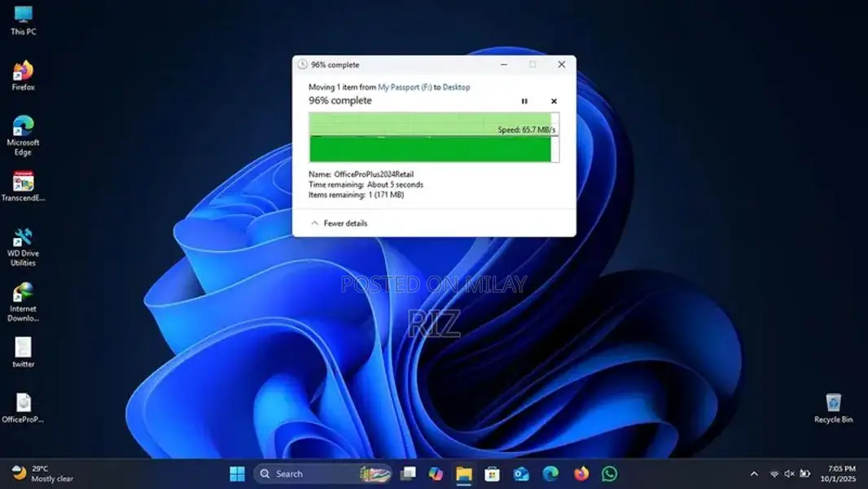Show hidden system tray icons
This screenshot has height=489, width=868.
point(754,474)
